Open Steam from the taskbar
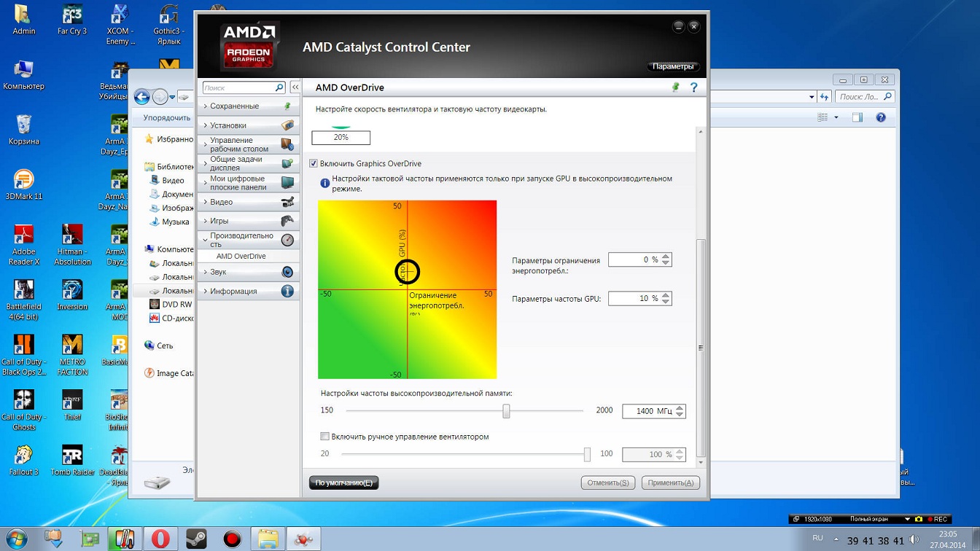Image resolution: width=980 pixels, height=551 pixels. point(196,539)
